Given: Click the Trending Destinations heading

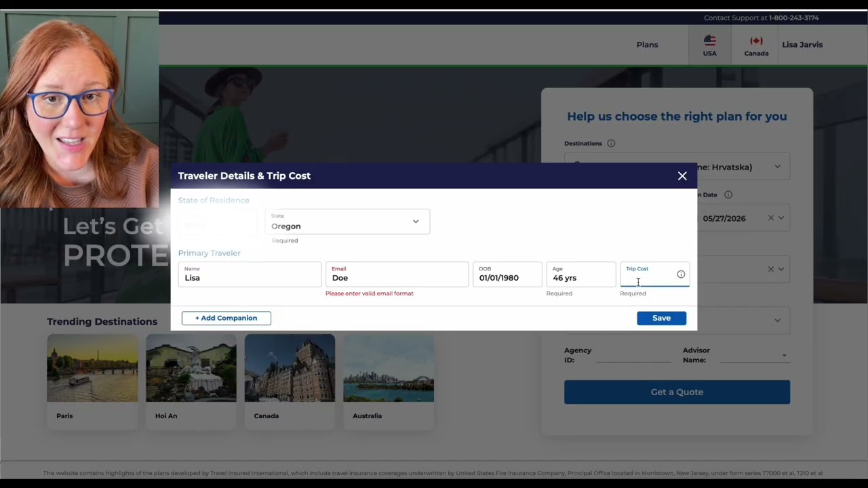Looking at the screenshot, I should tap(102, 322).
